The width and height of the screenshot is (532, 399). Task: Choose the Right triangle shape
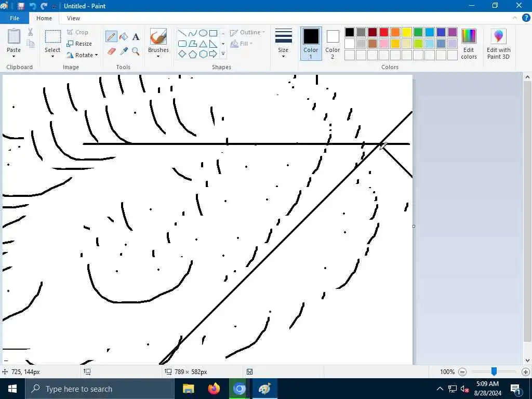click(213, 44)
